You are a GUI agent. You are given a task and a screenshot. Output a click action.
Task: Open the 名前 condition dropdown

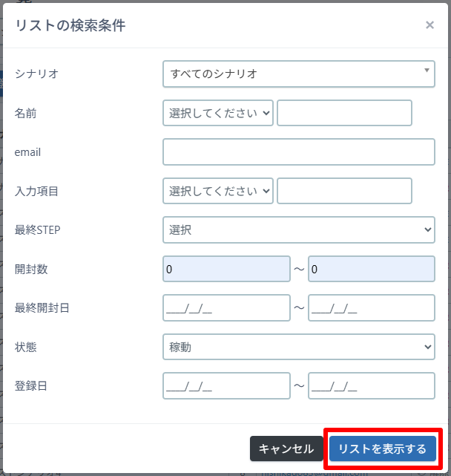pos(218,113)
